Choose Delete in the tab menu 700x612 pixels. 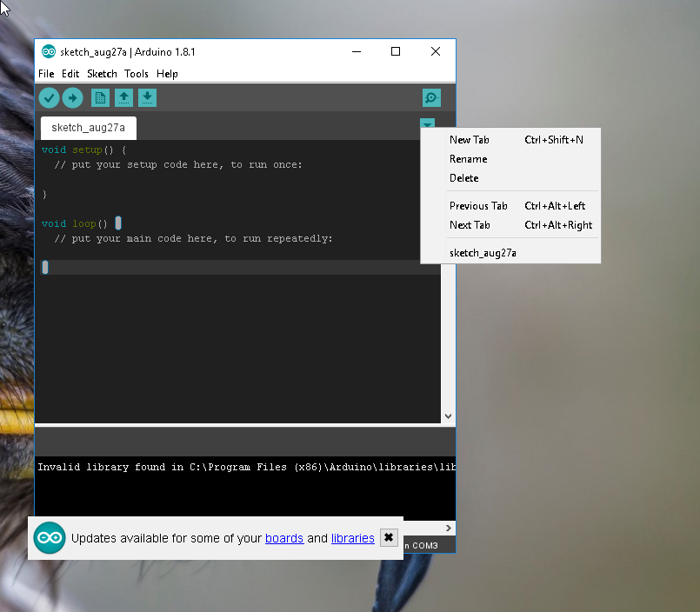click(x=510, y=178)
